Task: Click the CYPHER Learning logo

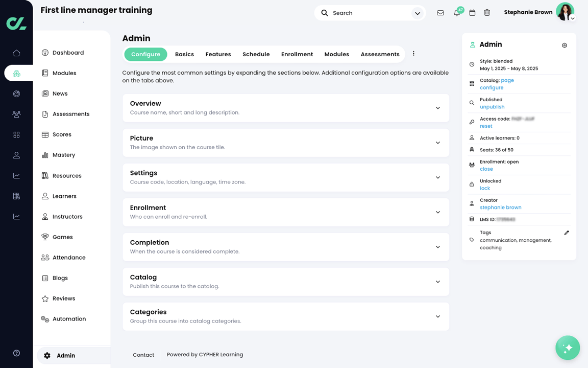Action: (x=16, y=24)
